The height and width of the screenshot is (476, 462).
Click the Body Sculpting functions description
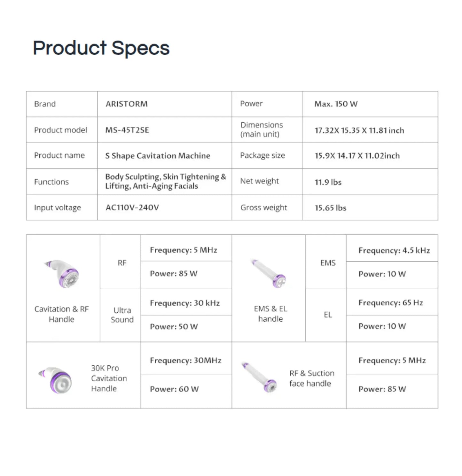(165, 181)
